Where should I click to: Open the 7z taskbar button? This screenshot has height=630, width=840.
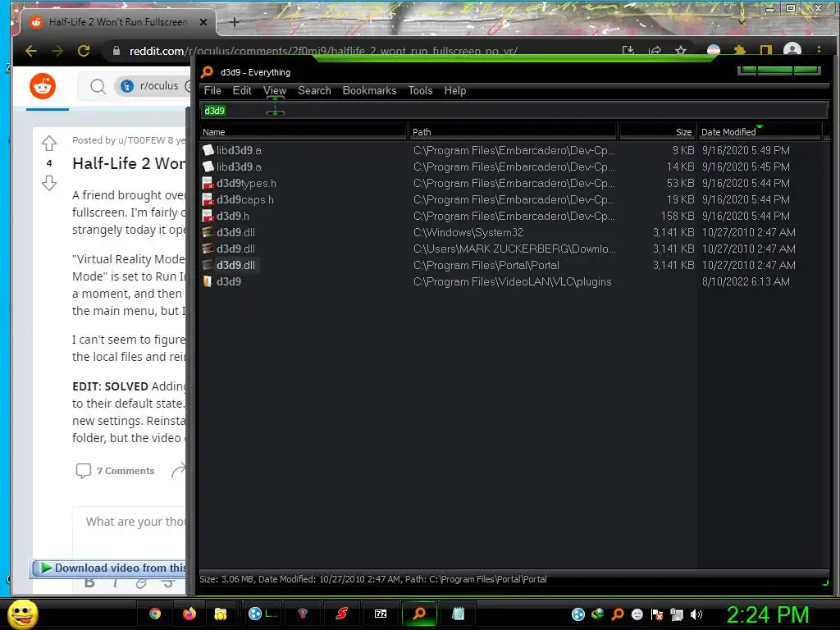381,614
